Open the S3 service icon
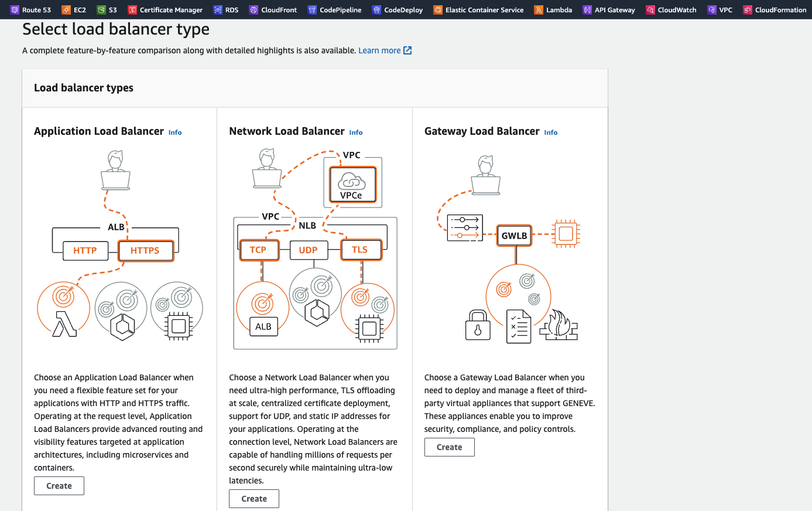This screenshot has width=812, height=511. [x=101, y=10]
